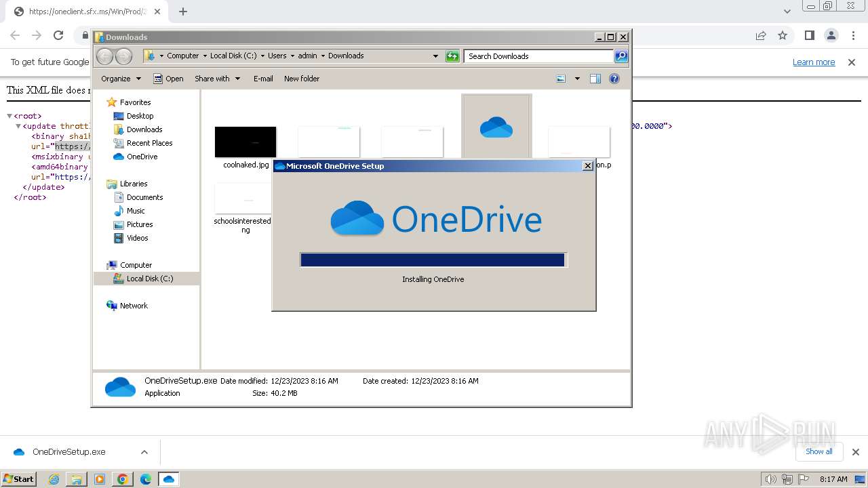This screenshot has height=488, width=868.
Task: Open the view options dropdown arrow
Action: pyautogui.click(x=577, y=79)
